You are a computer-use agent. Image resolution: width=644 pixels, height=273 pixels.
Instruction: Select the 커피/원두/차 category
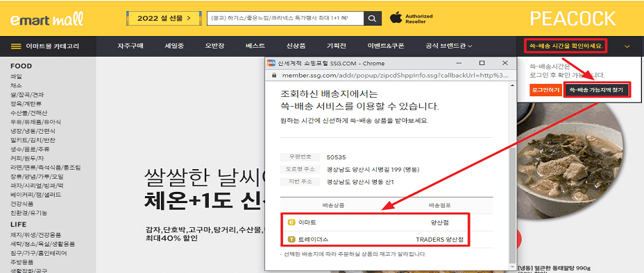coord(26,158)
